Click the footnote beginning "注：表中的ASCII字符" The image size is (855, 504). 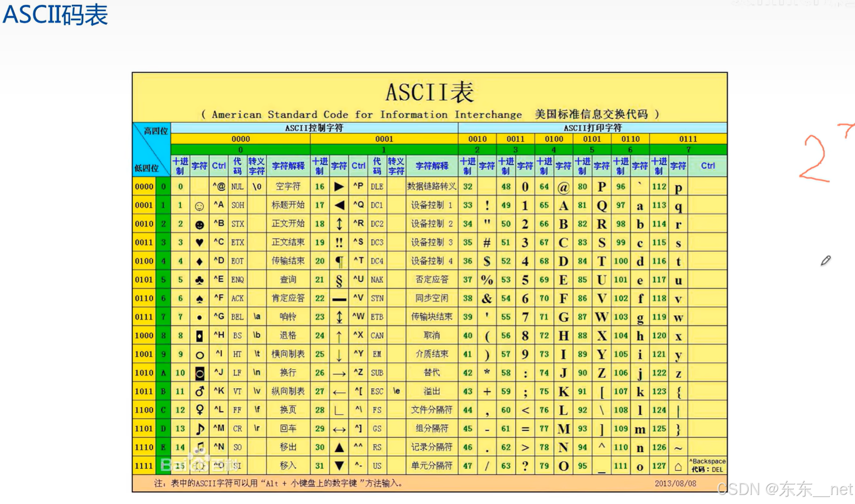click(279, 483)
